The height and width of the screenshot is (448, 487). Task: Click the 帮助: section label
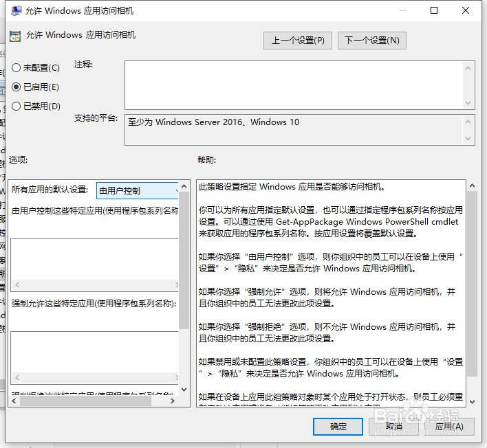click(x=207, y=160)
